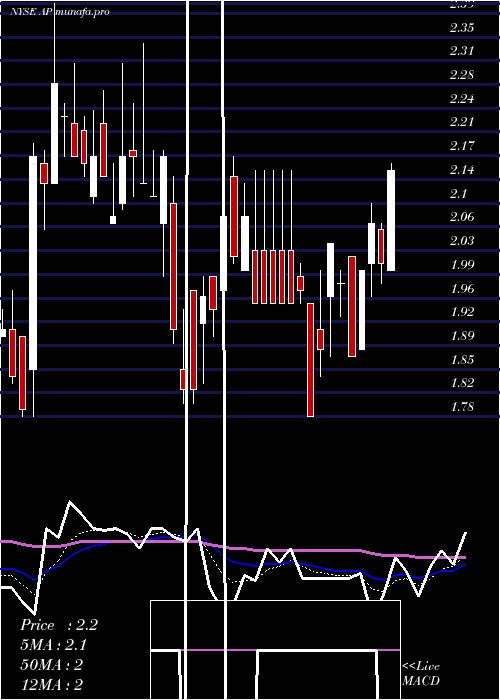Click the 1.89 price axis label
The width and height of the screenshot is (500, 700).
462,336
